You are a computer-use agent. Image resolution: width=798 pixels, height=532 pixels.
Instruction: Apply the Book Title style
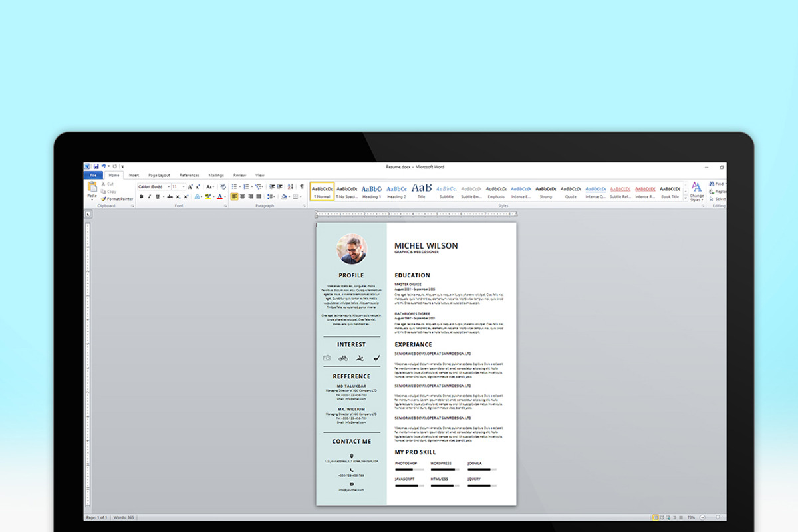click(x=670, y=192)
